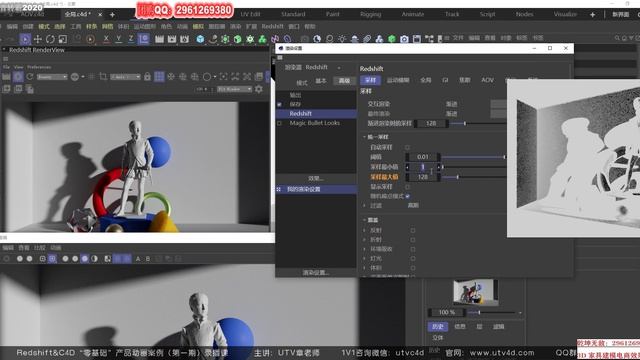Select the Rotate tool in top toolbar
640x360 pixels.
50,39
